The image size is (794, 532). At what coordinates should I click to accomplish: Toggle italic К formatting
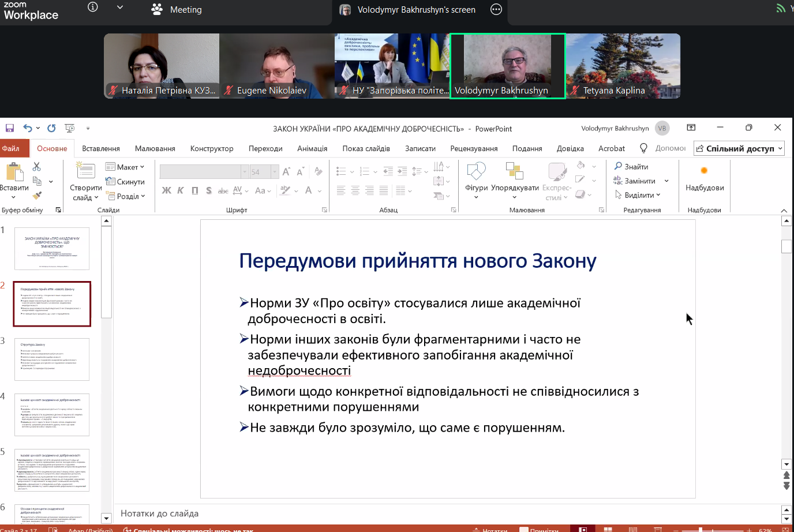(181, 190)
